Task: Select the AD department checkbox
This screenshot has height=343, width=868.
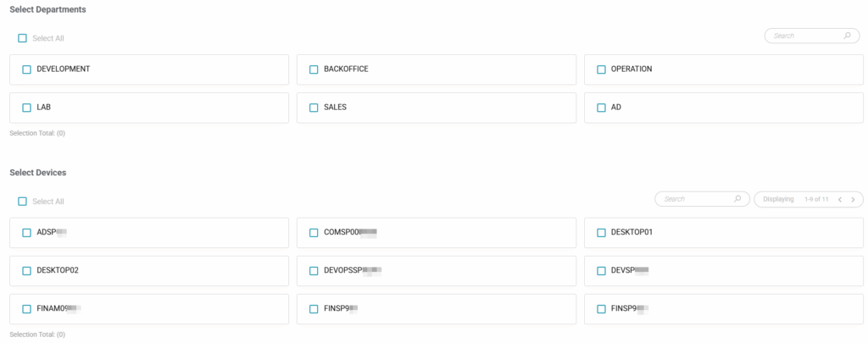Action: [601, 108]
